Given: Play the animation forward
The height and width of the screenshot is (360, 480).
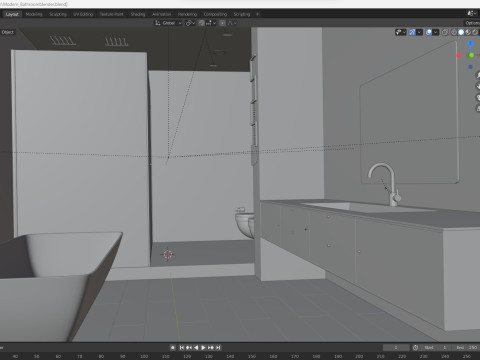Looking at the screenshot, I should (203, 347).
